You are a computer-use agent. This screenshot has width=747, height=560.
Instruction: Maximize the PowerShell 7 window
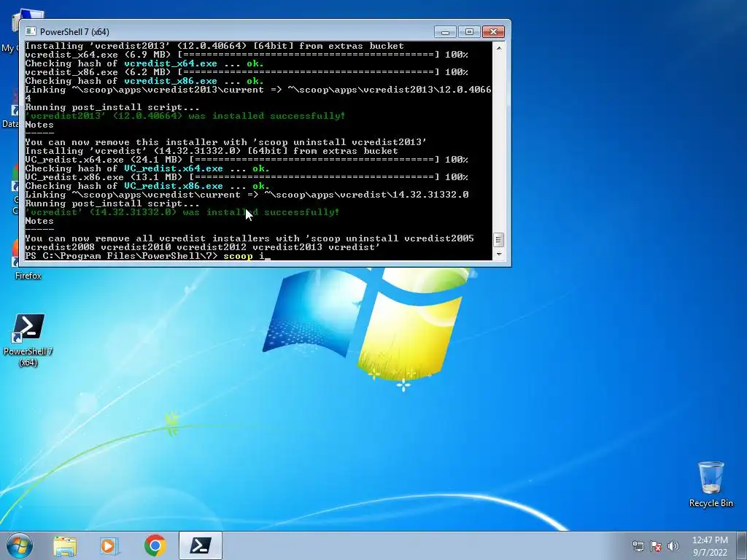tap(469, 31)
